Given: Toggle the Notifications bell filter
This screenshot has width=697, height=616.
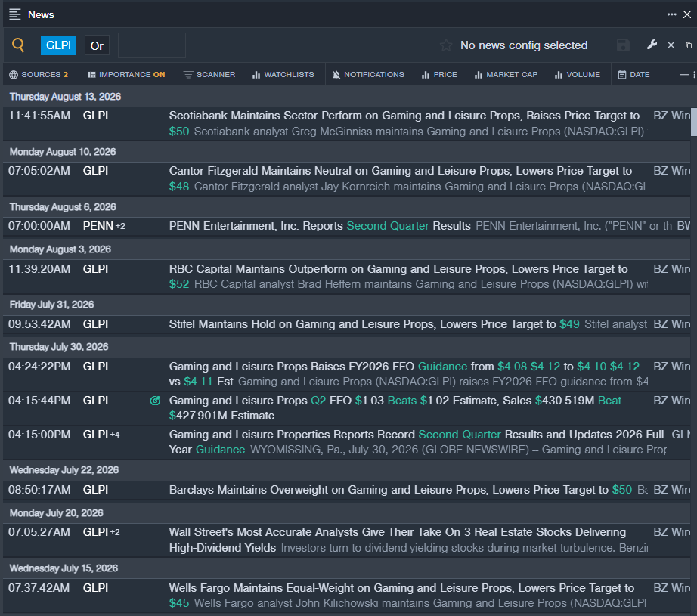Looking at the screenshot, I should pyautogui.click(x=368, y=75).
